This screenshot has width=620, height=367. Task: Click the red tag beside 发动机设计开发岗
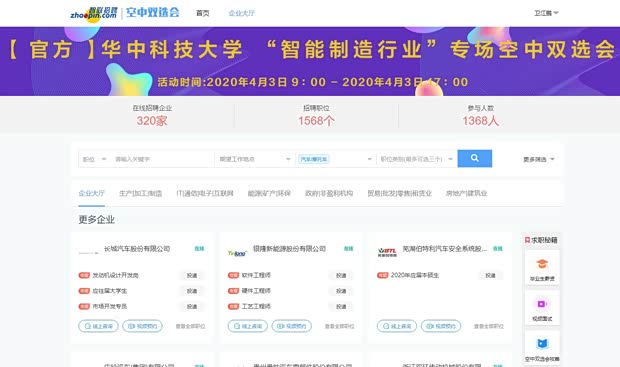coord(84,275)
